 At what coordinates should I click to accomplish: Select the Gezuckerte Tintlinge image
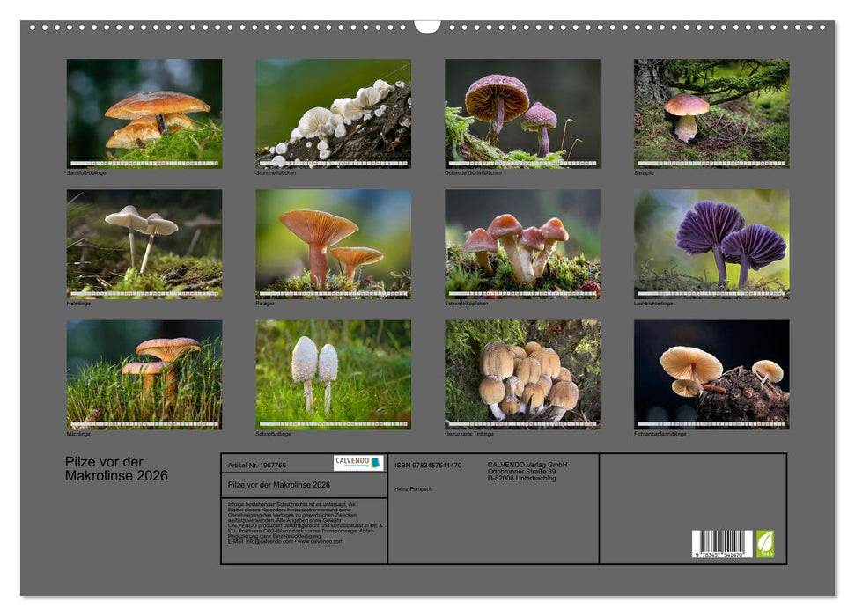tap(522, 374)
